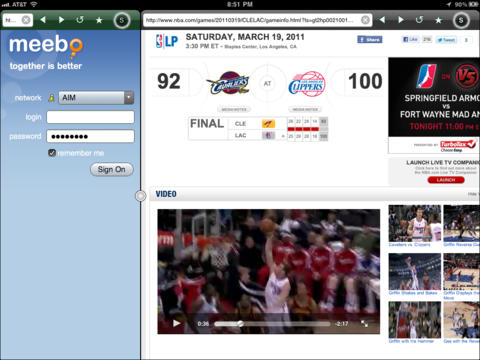
Task: Reload the NBA game page
Action: [x=419, y=20]
